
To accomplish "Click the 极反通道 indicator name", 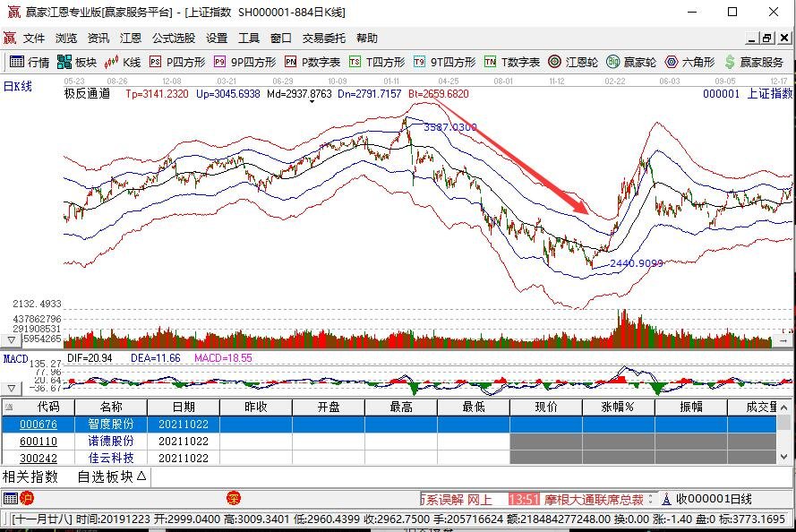I will click(87, 93).
